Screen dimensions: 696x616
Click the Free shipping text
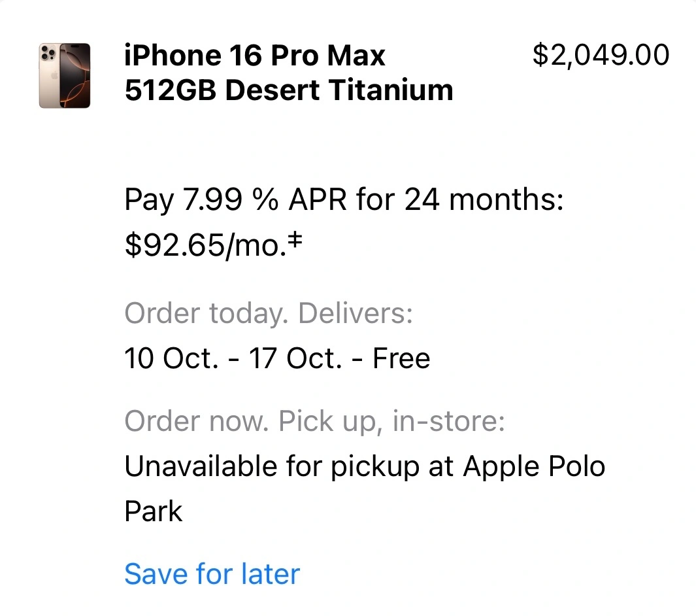(x=401, y=358)
